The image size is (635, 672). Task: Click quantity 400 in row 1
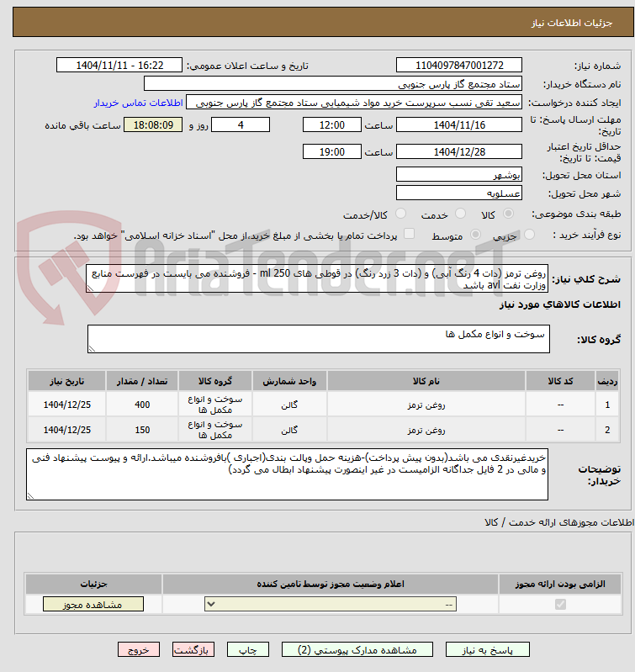pos(142,405)
